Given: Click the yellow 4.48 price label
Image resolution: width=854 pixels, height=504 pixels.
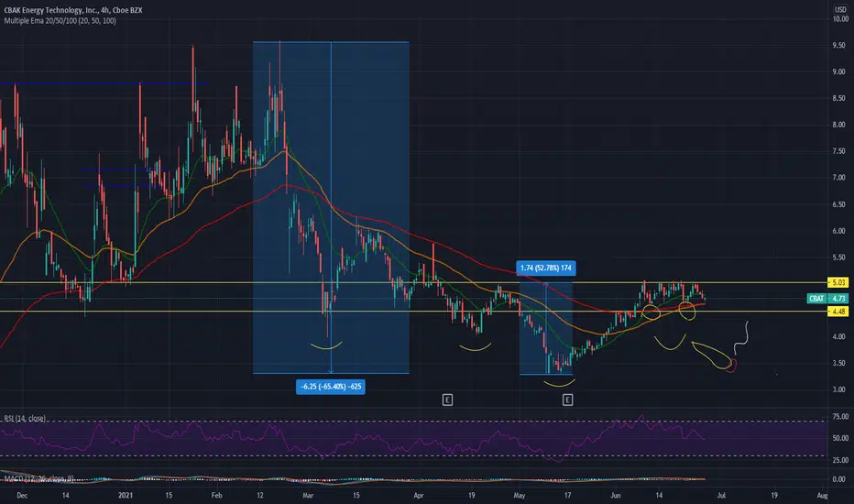Looking at the screenshot, I should pyautogui.click(x=838, y=312).
